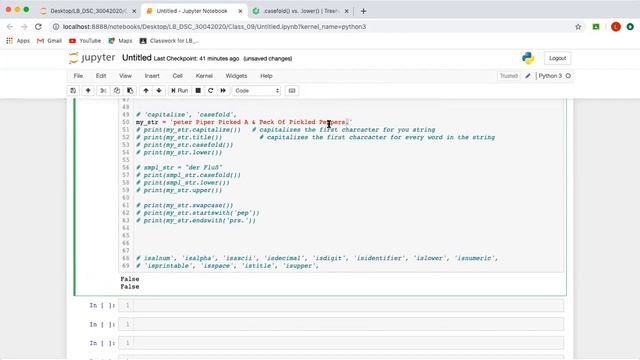Viewport: 640px width, 360px height.
Task: Save notebook with the floppy disk icon
Action: 73,91
